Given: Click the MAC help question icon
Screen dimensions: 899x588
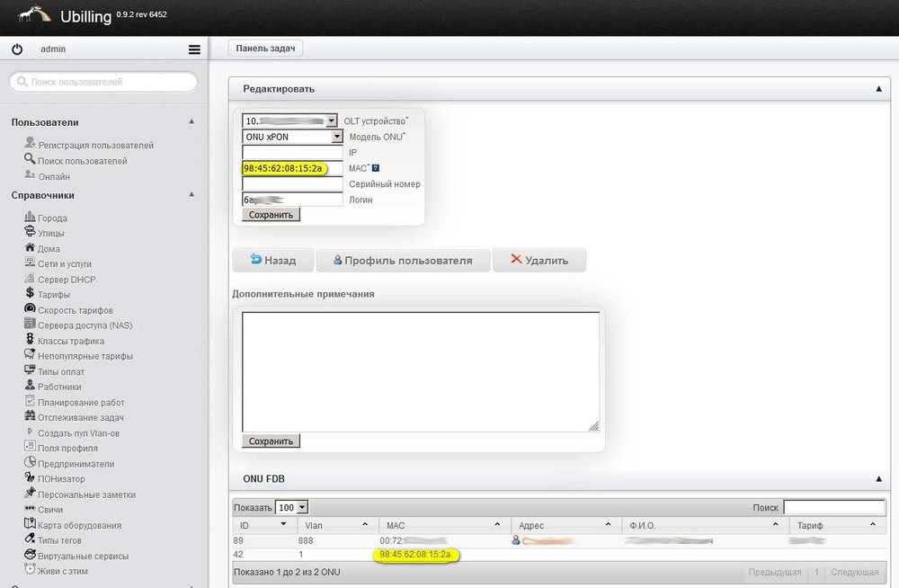Looking at the screenshot, I should click(x=376, y=168).
